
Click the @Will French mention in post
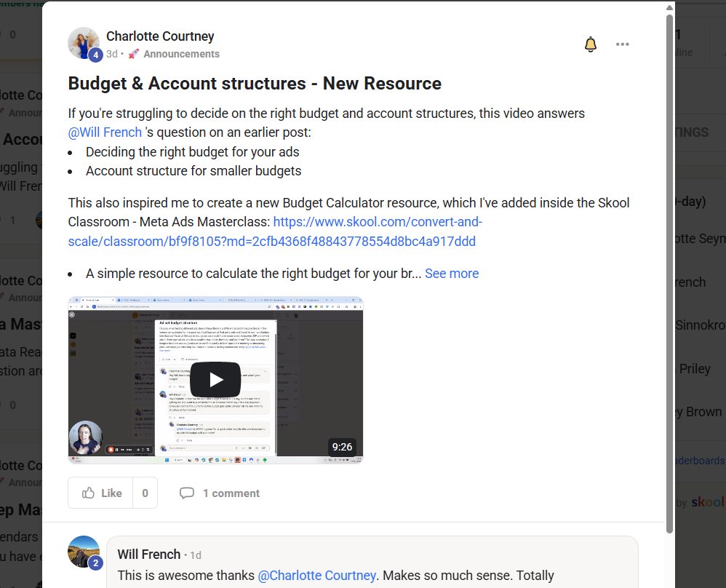click(105, 132)
